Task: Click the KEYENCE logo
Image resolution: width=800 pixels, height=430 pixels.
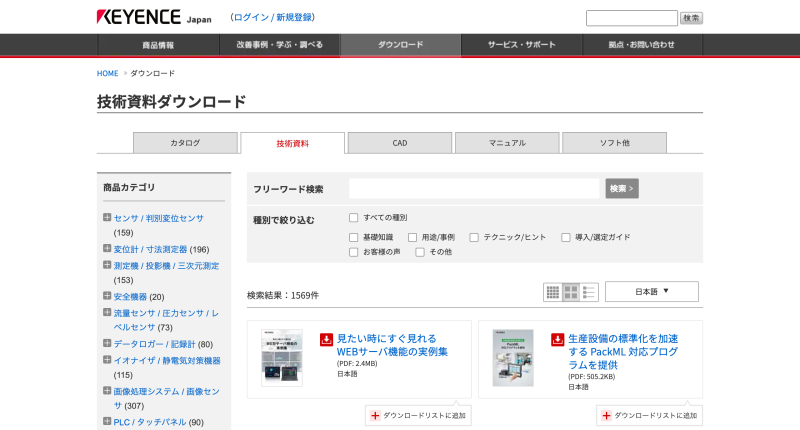Action: pos(138,17)
